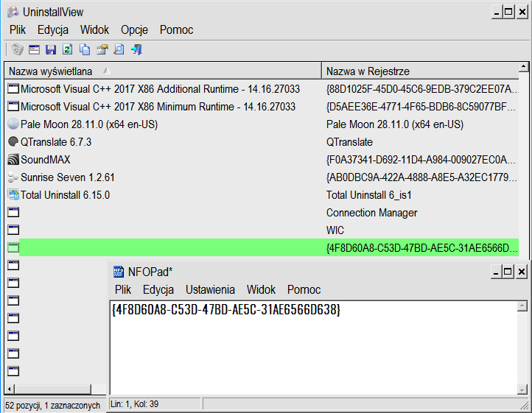This screenshot has height=413, width=532.
Task: Select the SoundMAX entry
Action: 46,159
